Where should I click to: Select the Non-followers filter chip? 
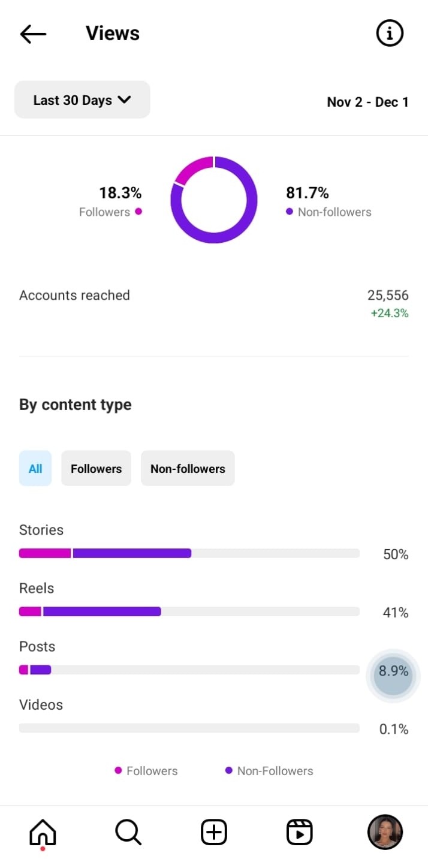pos(188,468)
